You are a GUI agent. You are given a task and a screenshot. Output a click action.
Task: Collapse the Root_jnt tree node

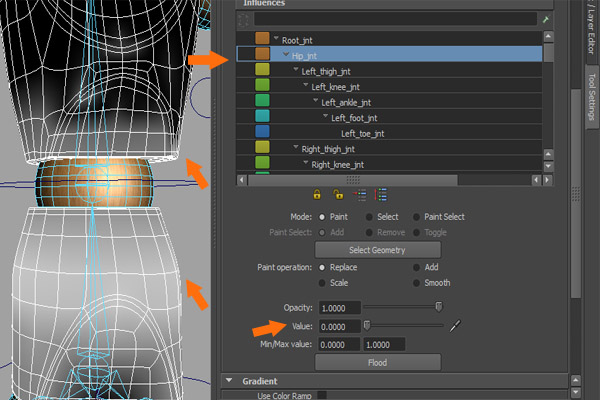pyautogui.click(x=275, y=39)
